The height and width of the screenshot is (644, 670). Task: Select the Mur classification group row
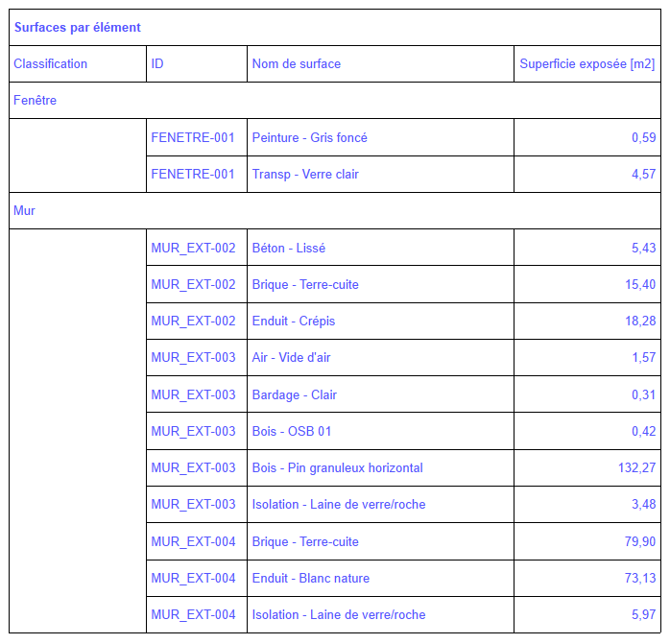(x=25, y=211)
